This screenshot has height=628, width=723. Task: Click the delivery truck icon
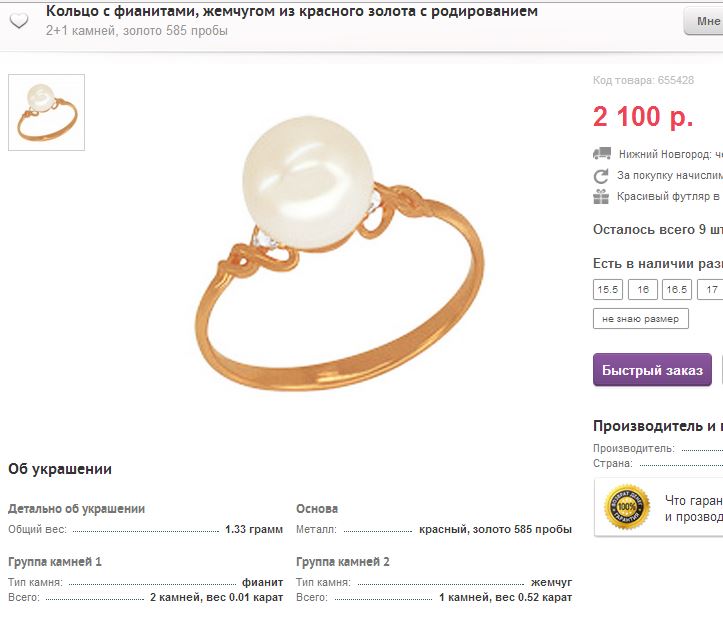(x=602, y=154)
